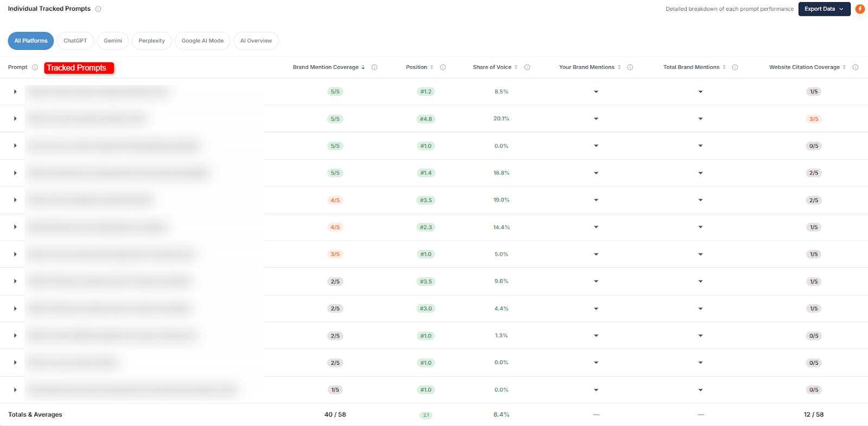Show info for Your Brand Mentions column
The height and width of the screenshot is (426, 868).
tap(630, 67)
